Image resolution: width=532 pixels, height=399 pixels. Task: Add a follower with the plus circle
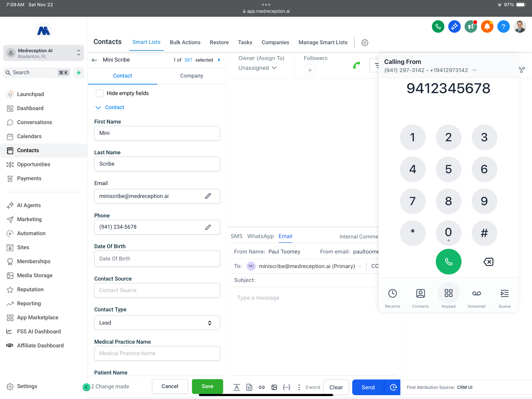(310, 70)
